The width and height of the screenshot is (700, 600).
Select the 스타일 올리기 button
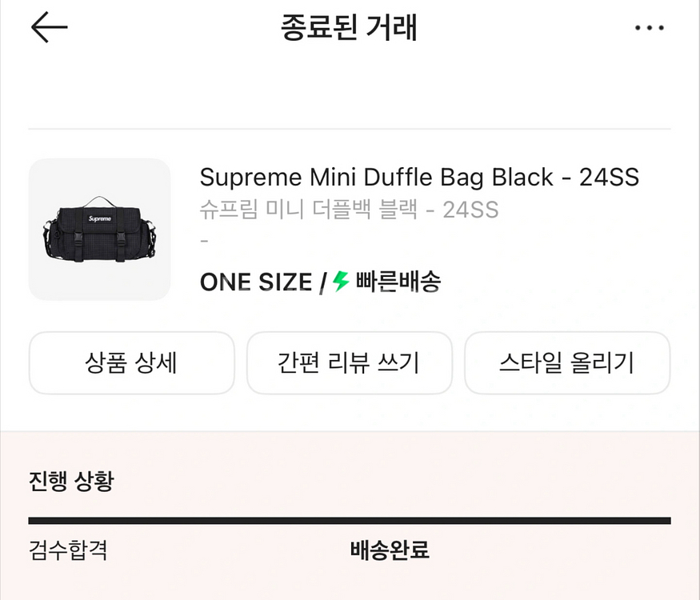point(566,363)
